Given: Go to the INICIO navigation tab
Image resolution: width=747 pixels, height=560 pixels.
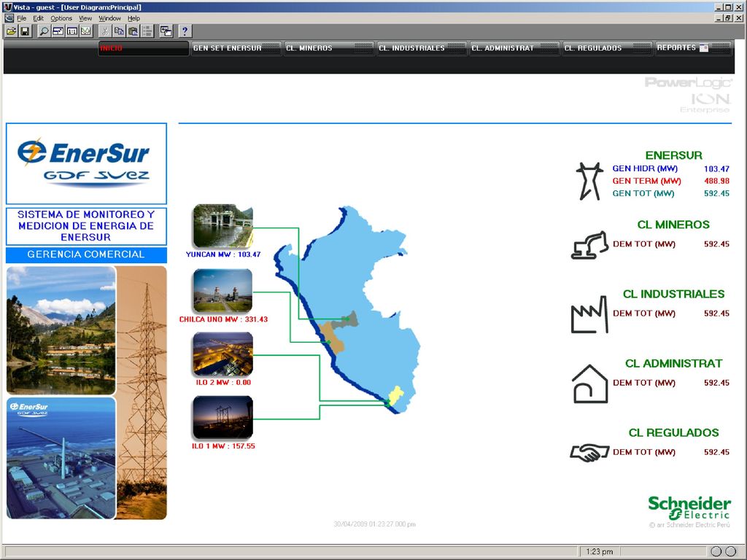Looking at the screenshot, I should click(x=144, y=48).
